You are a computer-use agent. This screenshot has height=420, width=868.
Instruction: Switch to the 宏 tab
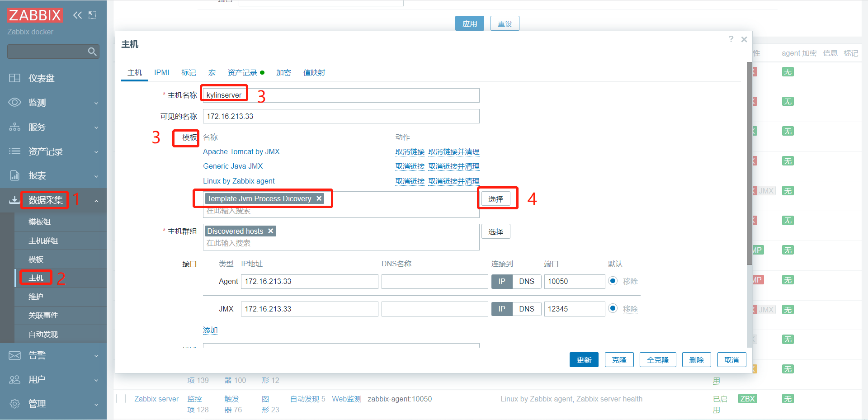212,73
